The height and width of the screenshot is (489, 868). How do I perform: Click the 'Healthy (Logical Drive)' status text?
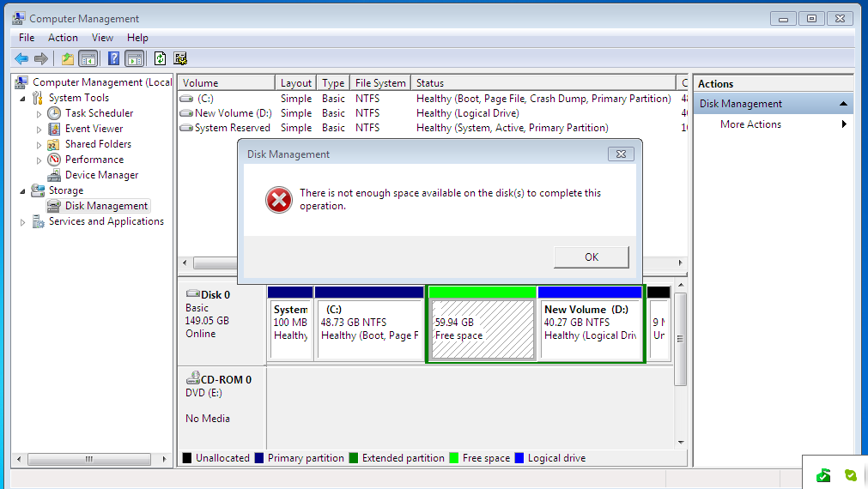pos(468,113)
